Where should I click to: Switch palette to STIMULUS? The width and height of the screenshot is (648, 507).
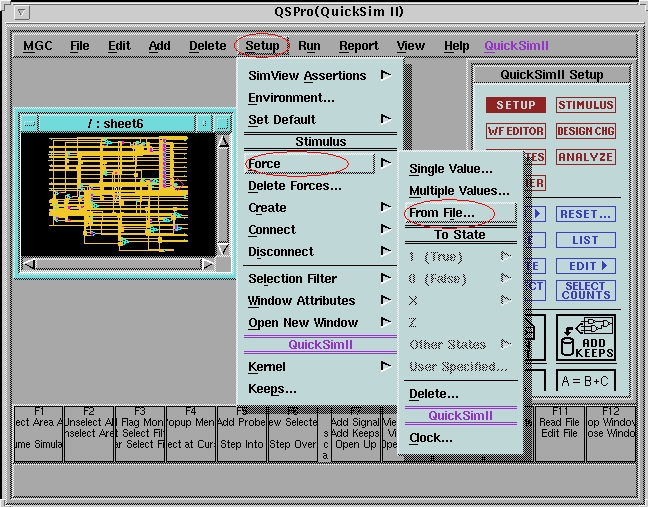586,105
